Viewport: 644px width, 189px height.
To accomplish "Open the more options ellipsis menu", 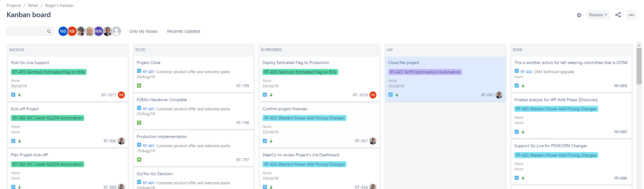I will pyautogui.click(x=632, y=15).
